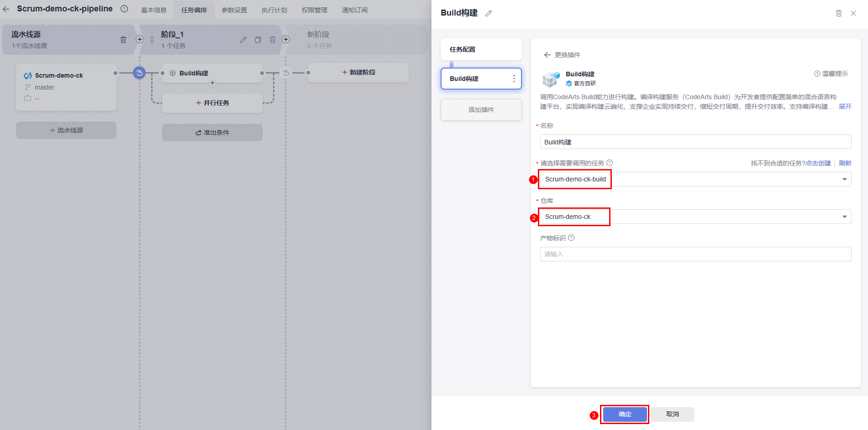Switch to the 基本信息 tab
Viewport: 868px width, 430px height.
point(153,10)
